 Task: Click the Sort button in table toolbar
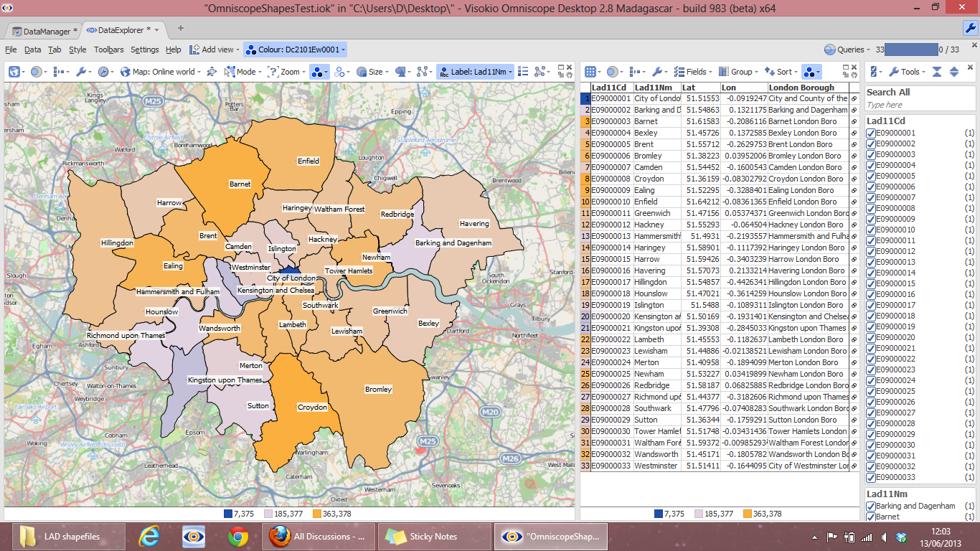point(779,72)
